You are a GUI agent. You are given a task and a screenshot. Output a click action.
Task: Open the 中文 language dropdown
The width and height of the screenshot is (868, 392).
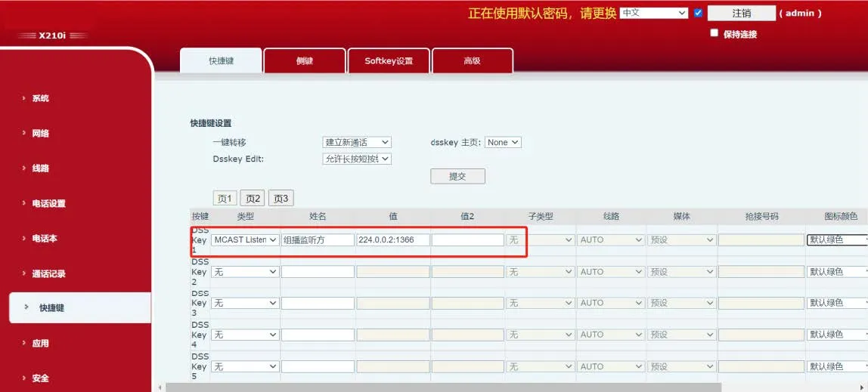tap(653, 13)
